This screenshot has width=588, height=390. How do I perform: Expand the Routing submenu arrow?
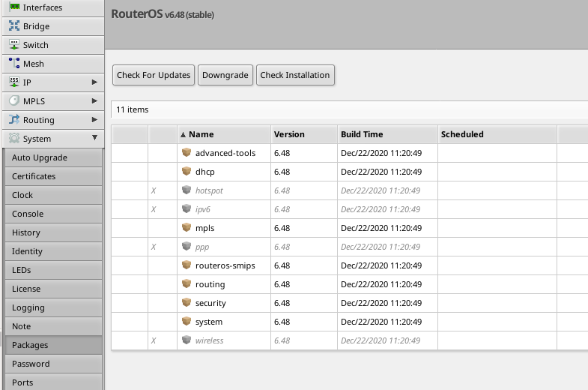(x=94, y=119)
